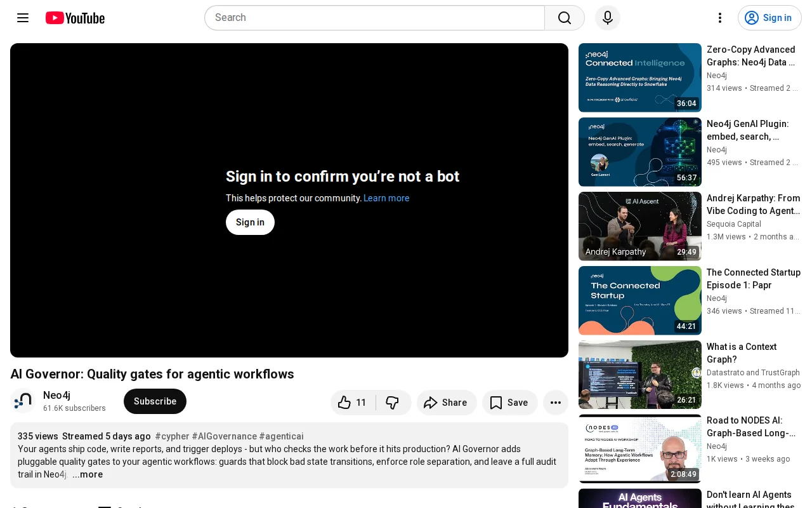
Task: Click 'Datastrato and TrustGraph' channel name
Action: [753, 373]
